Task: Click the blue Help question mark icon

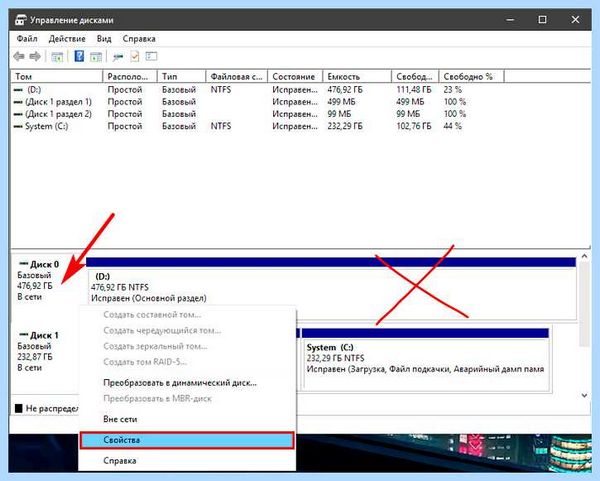Action: [79, 56]
